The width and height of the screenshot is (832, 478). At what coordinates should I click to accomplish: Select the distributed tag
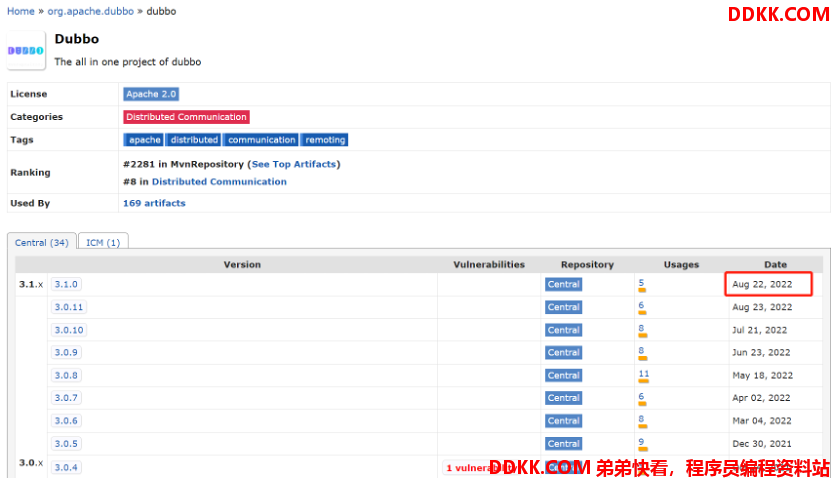coord(194,140)
